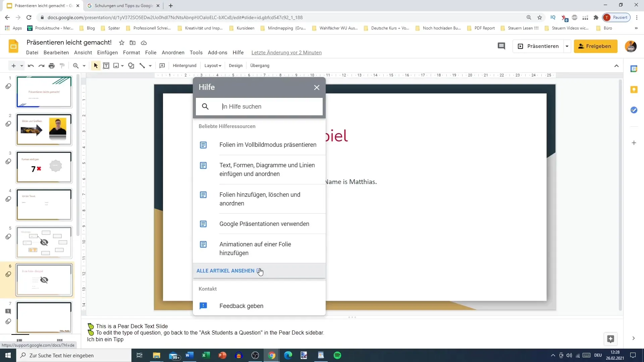The image size is (644, 362).
Task: Open comment history speech bubble icon
Action: coord(501,46)
